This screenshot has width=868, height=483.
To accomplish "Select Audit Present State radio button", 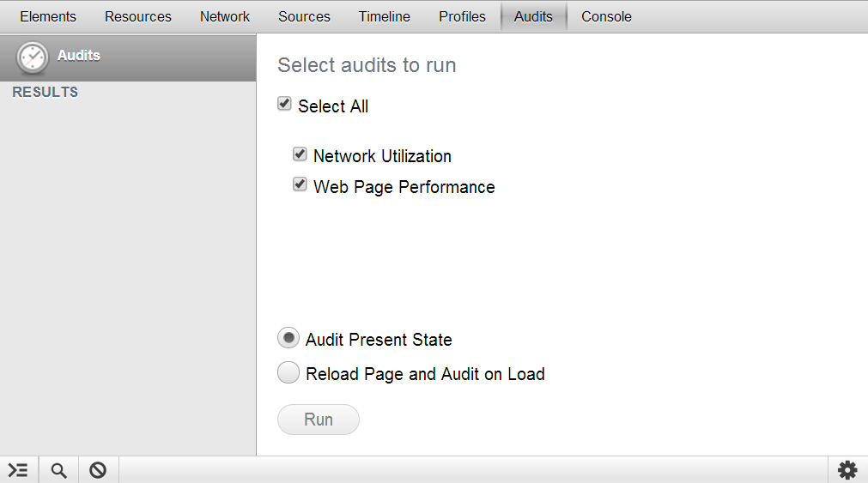I will click(288, 339).
